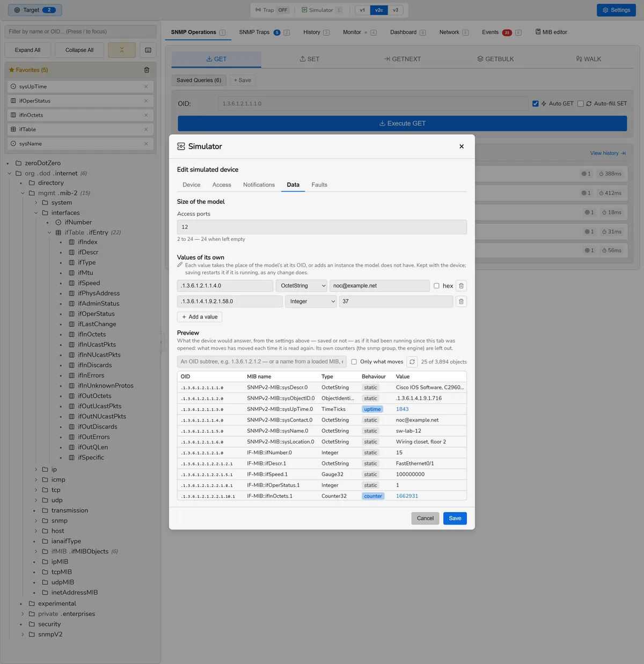
Task: Open the Integer type dropdown
Action: click(x=311, y=301)
